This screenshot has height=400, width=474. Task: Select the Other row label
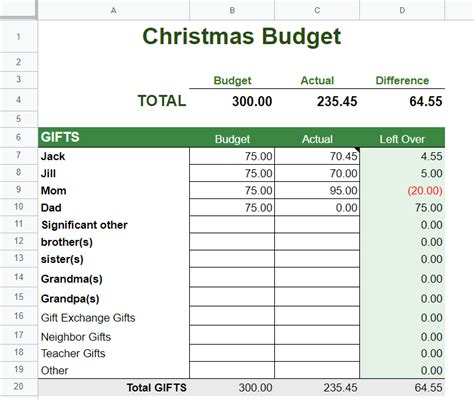114,370
